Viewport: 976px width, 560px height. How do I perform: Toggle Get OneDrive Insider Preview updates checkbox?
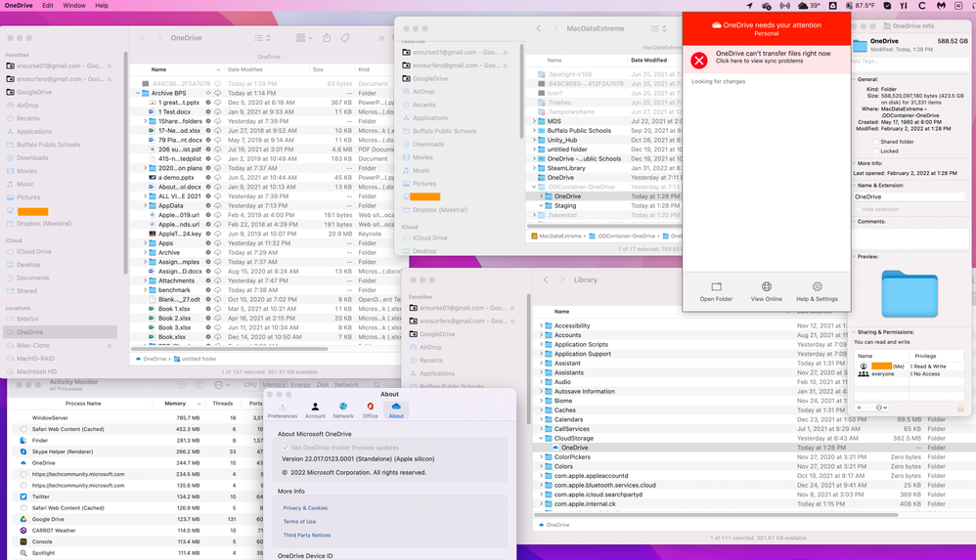coord(286,448)
